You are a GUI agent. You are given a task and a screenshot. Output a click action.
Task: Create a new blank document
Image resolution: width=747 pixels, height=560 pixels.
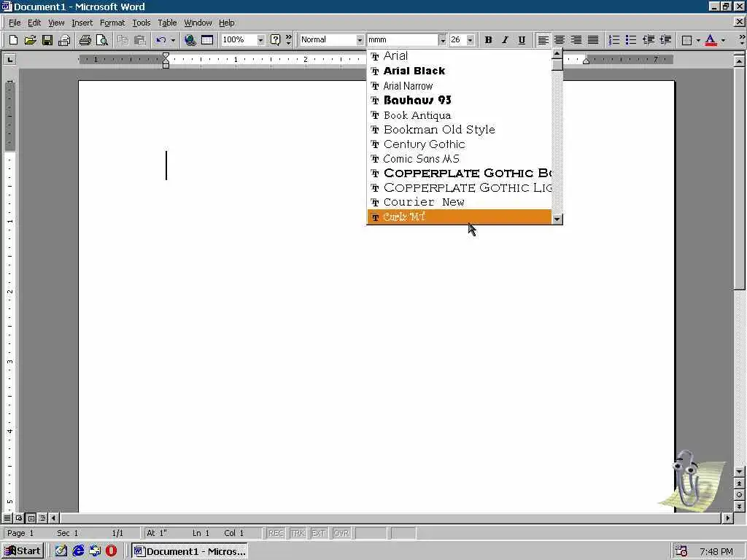tap(13, 40)
